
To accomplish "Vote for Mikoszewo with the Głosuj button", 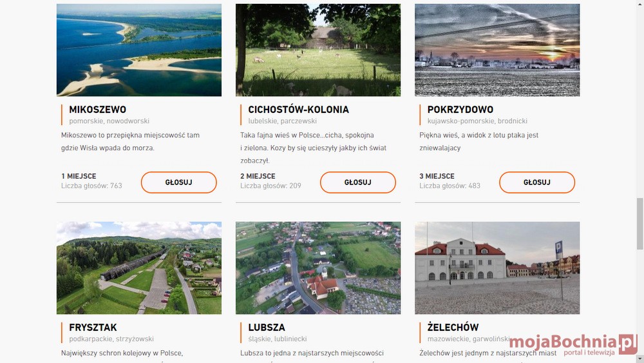I will click(x=178, y=182).
